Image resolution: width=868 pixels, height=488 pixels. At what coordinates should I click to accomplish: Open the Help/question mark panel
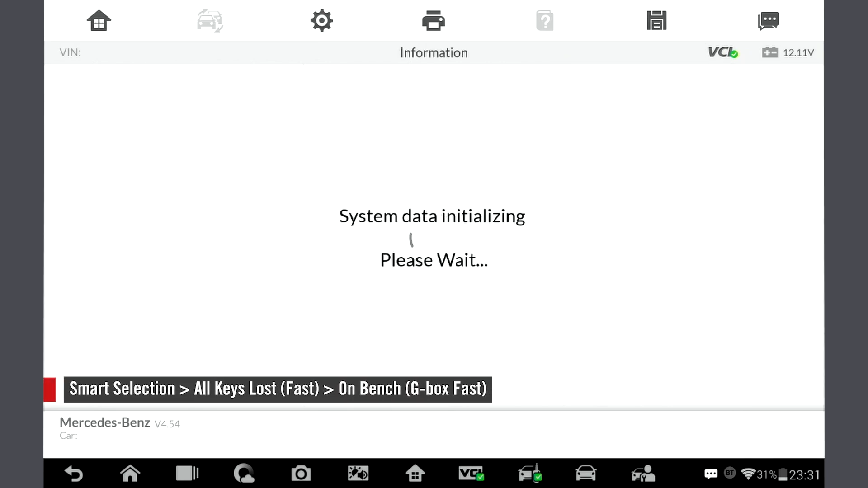click(x=545, y=20)
